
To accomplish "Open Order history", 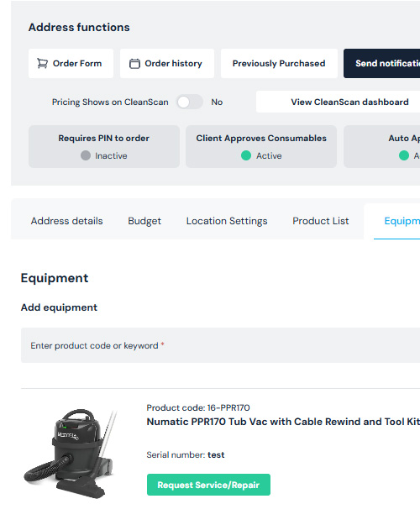I will tap(167, 63).
